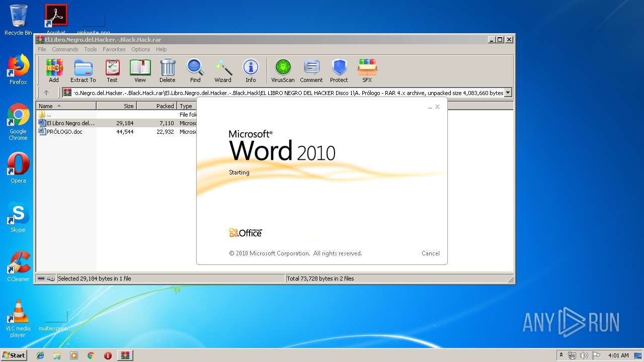Open the Favorites menu
The image size is (644, 362).
coord(114,49)
